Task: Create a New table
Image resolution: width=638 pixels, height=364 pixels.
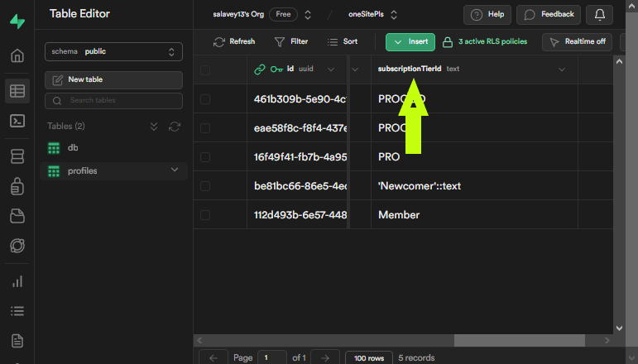Action: [113, 79]
